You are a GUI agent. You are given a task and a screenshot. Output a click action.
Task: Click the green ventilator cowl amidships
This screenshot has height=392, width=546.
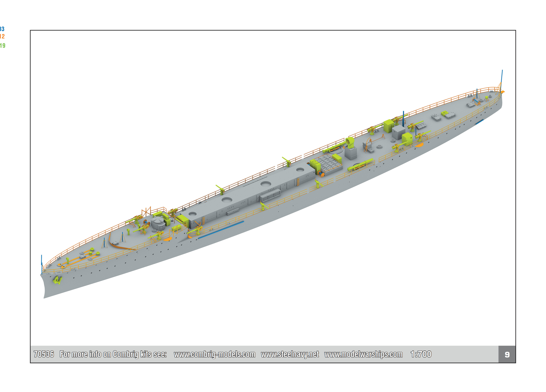tap(350, 142)
